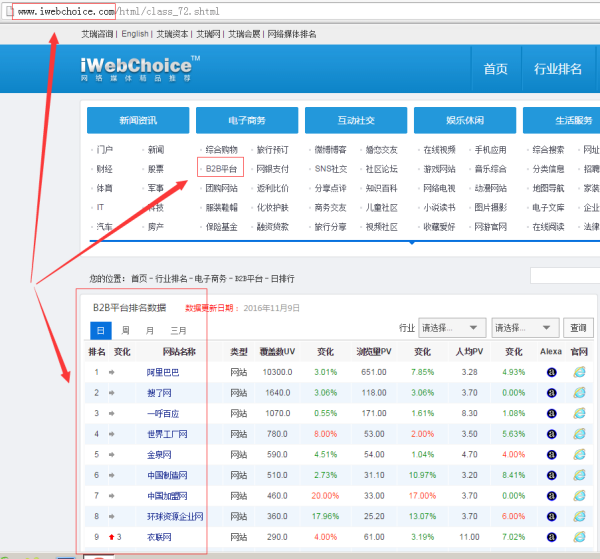This screenshot has width=600, height=559.
Task: Click Alexa icon in 环球资源企业网 row
Action: (551, 517)
